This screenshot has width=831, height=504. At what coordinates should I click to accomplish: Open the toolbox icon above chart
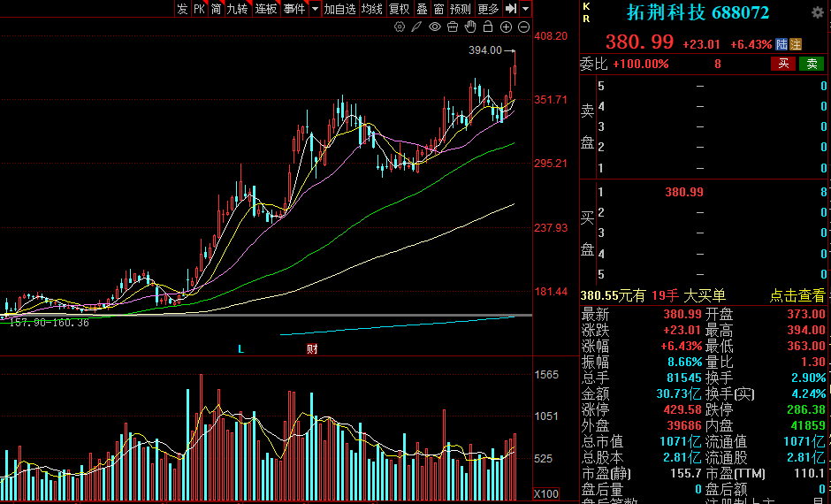click(x=452, y=27)
